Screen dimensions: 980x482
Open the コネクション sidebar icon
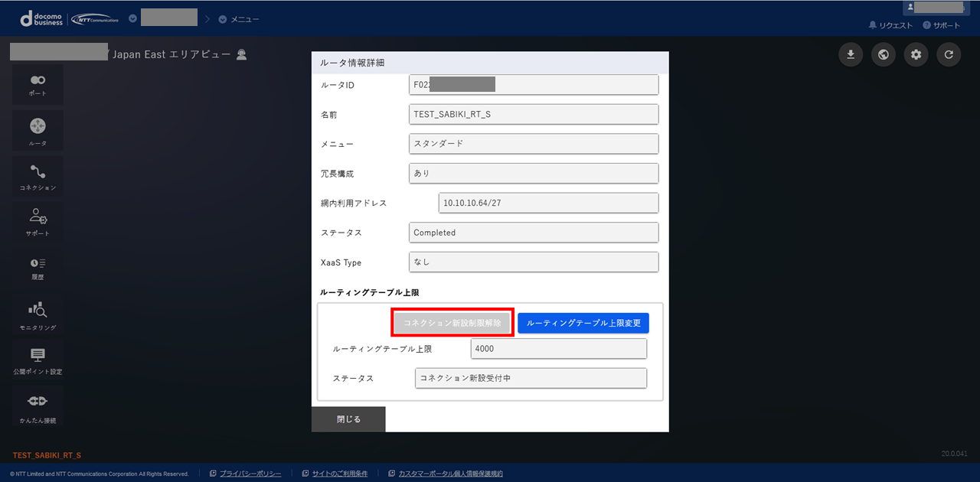coord(38,177)
